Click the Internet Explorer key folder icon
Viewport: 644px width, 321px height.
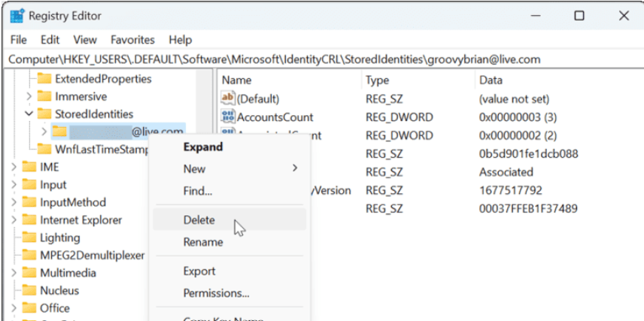click(29, 220)
